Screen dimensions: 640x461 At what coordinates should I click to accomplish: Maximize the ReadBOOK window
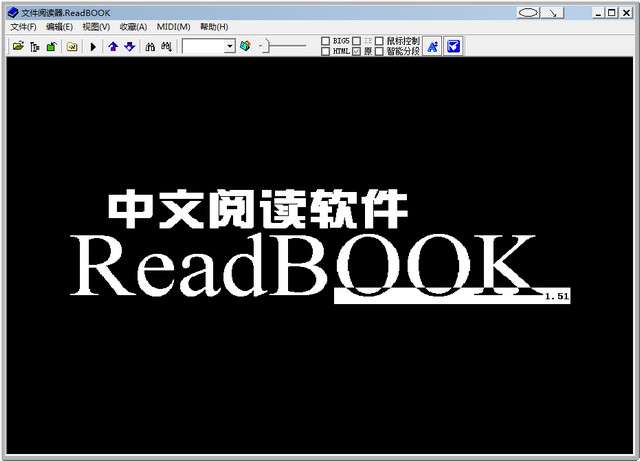pos(612,13)
